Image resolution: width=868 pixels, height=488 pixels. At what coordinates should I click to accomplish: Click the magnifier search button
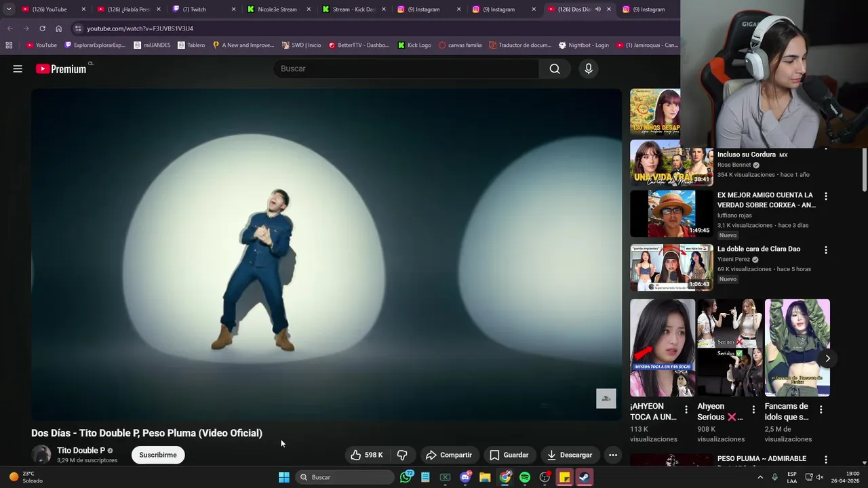[x=555, y=68]
